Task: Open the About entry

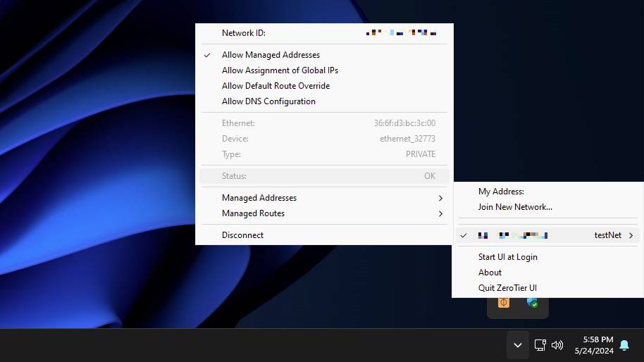Action: point(548,273)
